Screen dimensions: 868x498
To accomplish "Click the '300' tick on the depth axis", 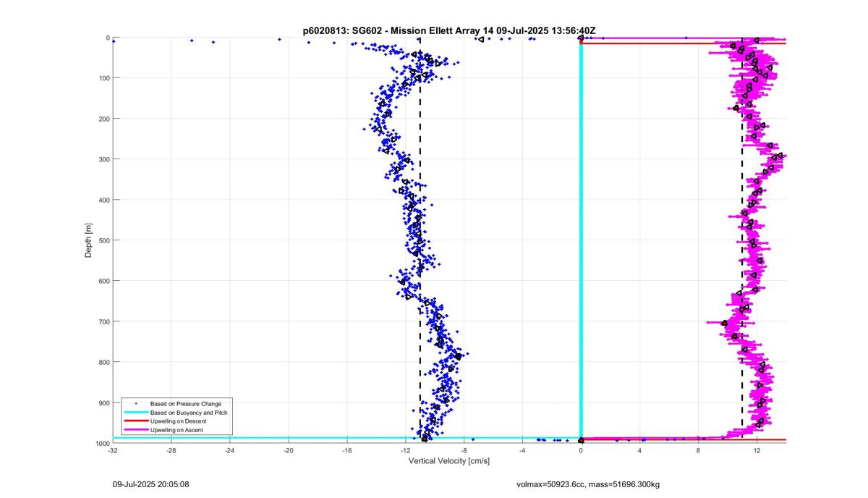I will [x=104, y=159].
